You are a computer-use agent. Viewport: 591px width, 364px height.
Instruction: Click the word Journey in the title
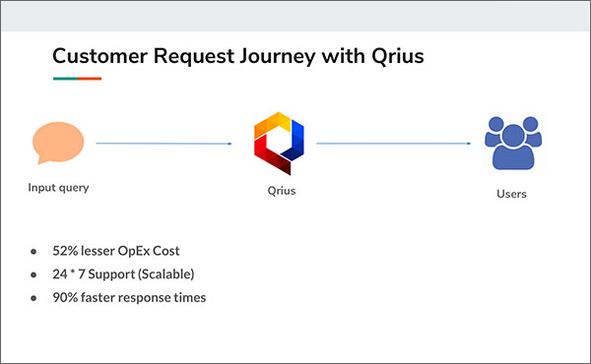click(x=278, y=56)
